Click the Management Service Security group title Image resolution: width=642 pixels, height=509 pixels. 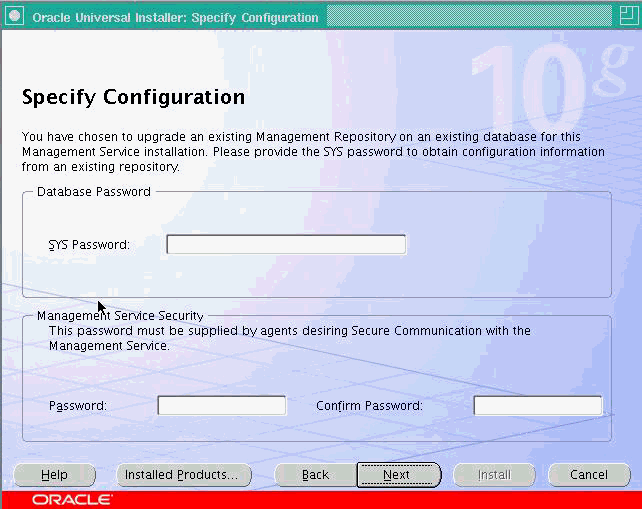[x=120, y=316]
